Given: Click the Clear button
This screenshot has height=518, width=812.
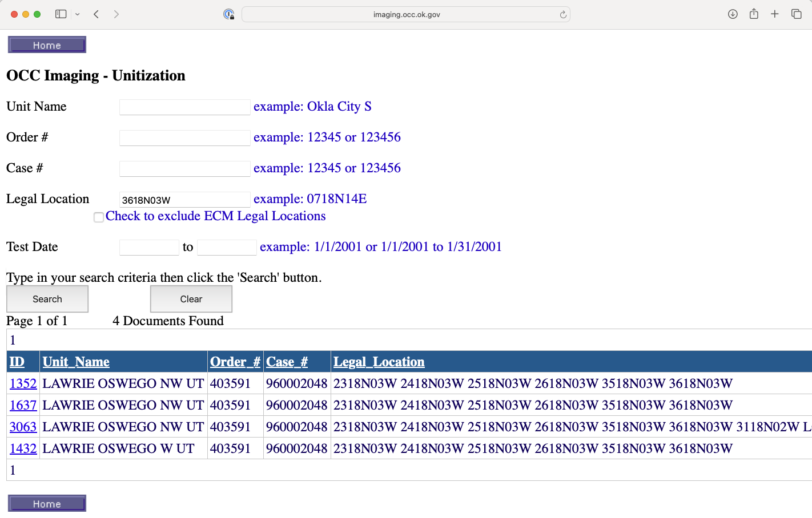Looking at the screenshot, I should point(191,299).
